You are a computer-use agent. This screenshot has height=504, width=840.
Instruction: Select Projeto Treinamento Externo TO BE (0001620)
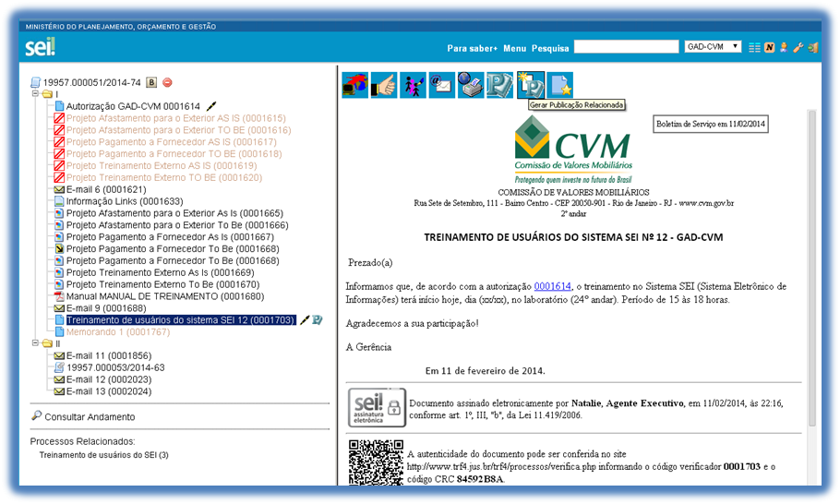pyautogui.click(x=164, y=178)
